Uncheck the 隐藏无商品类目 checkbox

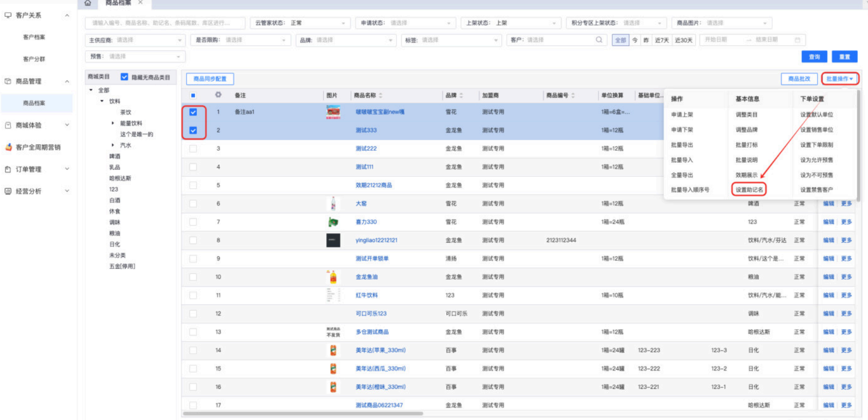[x=124, y=77]
